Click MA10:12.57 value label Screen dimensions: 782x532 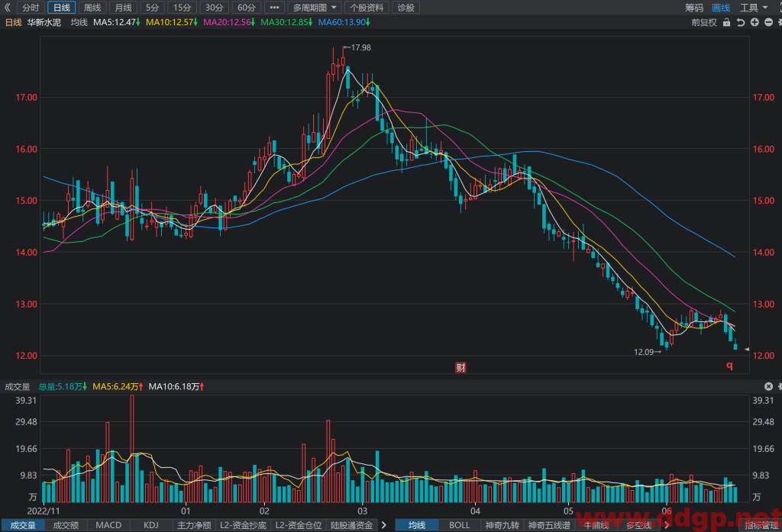(172, 22)
